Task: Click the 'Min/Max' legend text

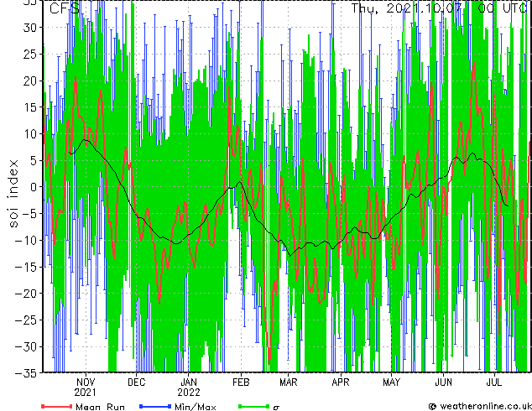Action: (196, 407)
